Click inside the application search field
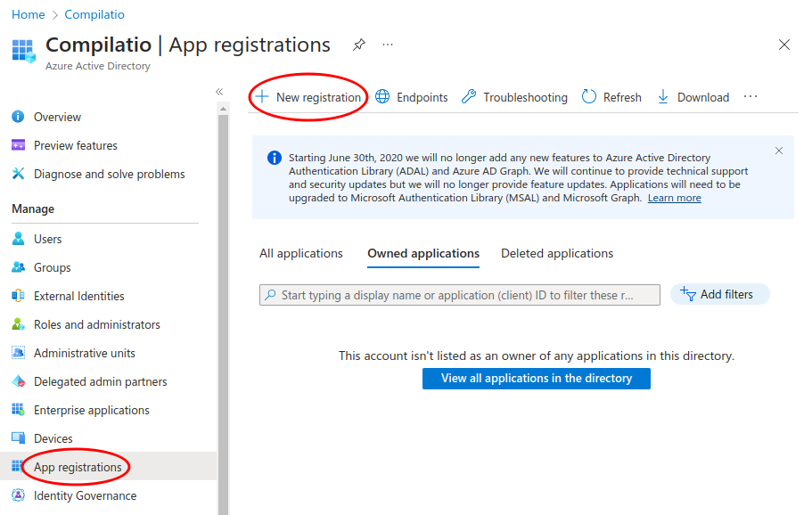The height and width of the screenshot is (515, 812). (x=459, y=294)
